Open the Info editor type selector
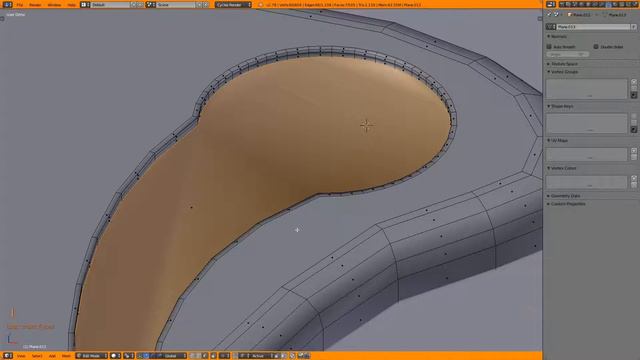640x360 pixels. pyautogui.click(x=7, y=4)
